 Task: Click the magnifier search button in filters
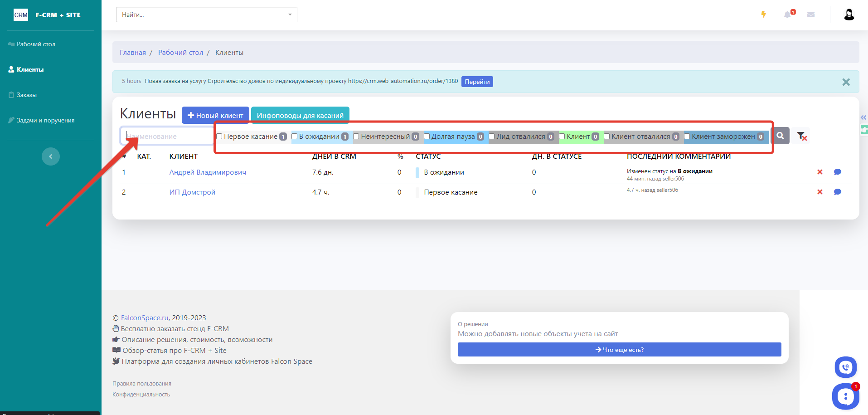click(x=780, y=136)
